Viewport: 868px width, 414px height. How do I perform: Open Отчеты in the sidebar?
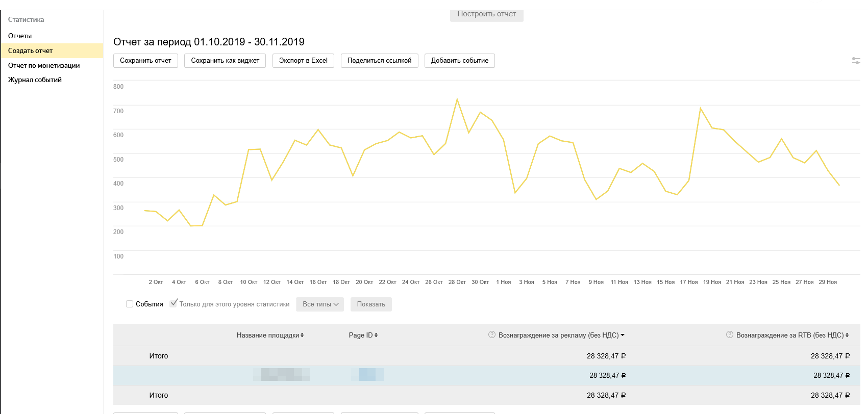20,36
